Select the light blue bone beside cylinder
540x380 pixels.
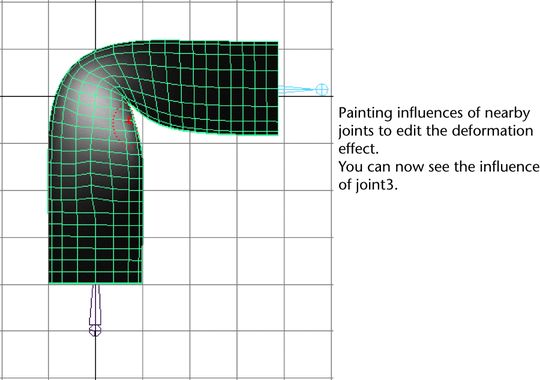coord(297,90)
